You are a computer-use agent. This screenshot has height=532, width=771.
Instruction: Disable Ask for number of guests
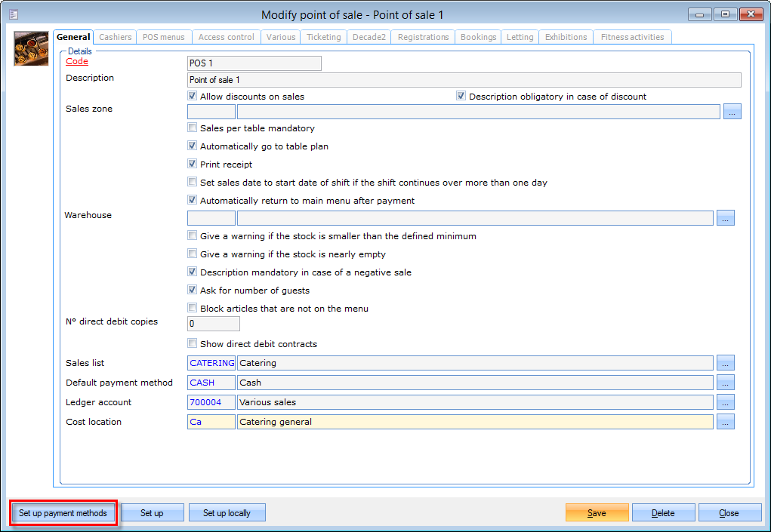click(192, 290)
